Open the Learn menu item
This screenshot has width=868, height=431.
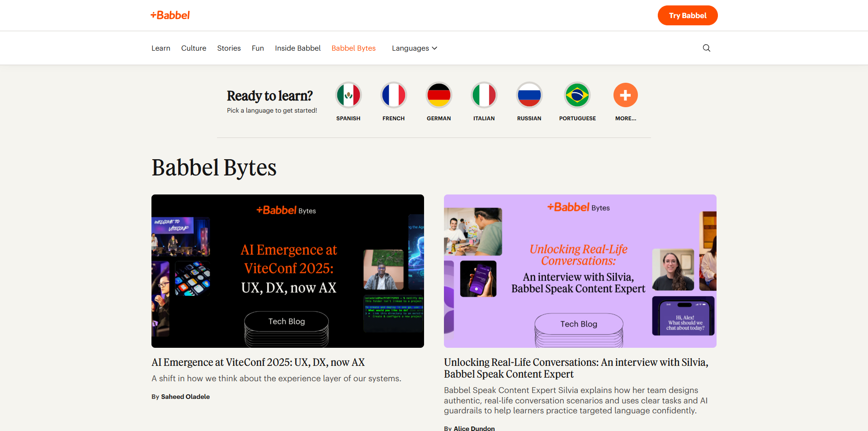161,48
